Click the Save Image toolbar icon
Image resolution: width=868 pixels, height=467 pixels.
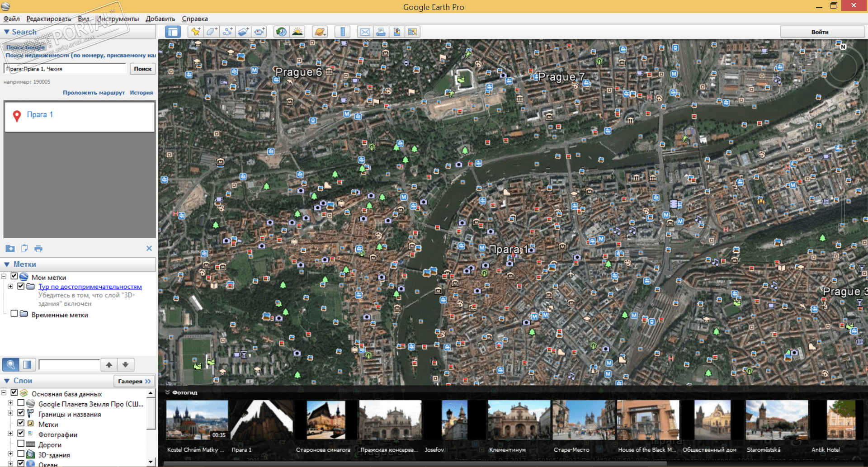tap(396, 32)
